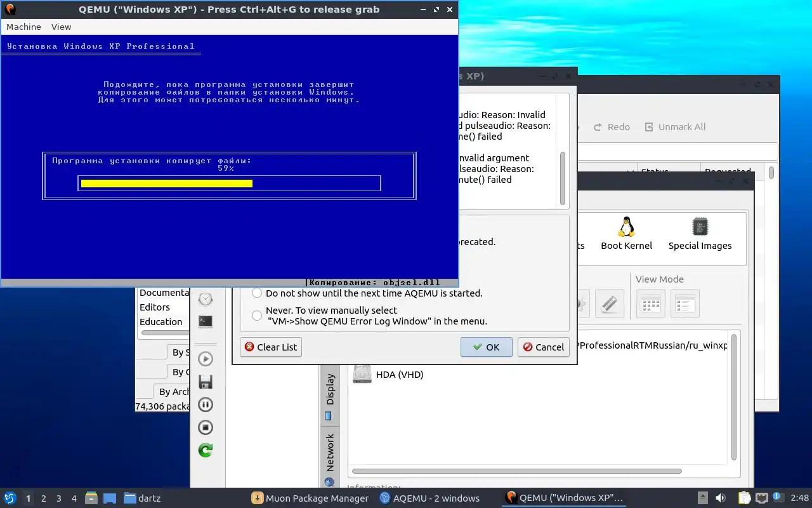Open the file manager taskbar icon
Image resolution: width=812 pixels, height=508 pixels.
click(91, 498)
